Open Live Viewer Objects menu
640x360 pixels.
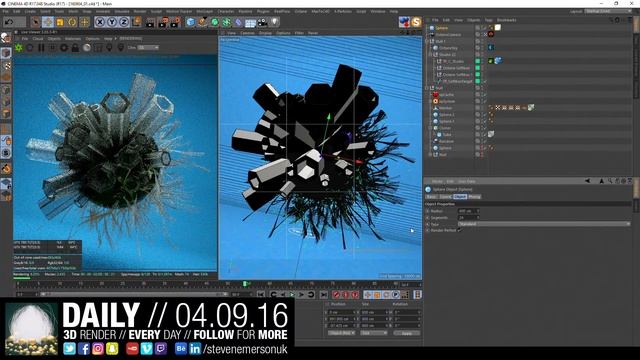click(x=54, y=39)
